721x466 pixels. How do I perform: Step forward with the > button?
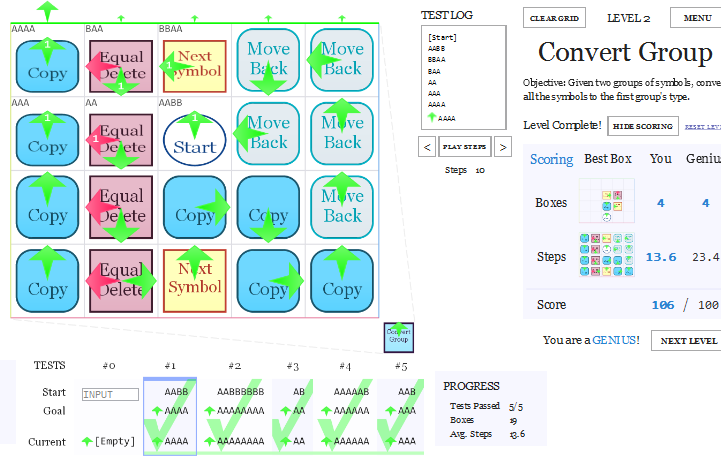503,147
